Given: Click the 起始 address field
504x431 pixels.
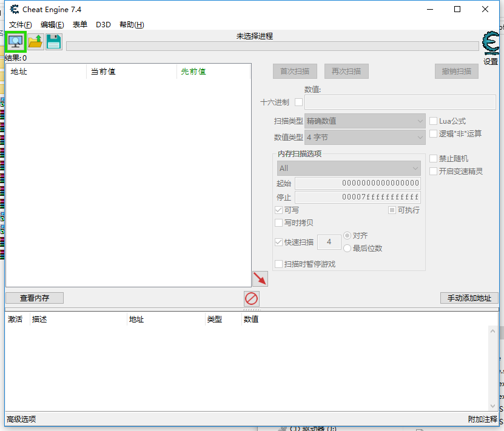Looking at the screenshot, I should 358,183.
